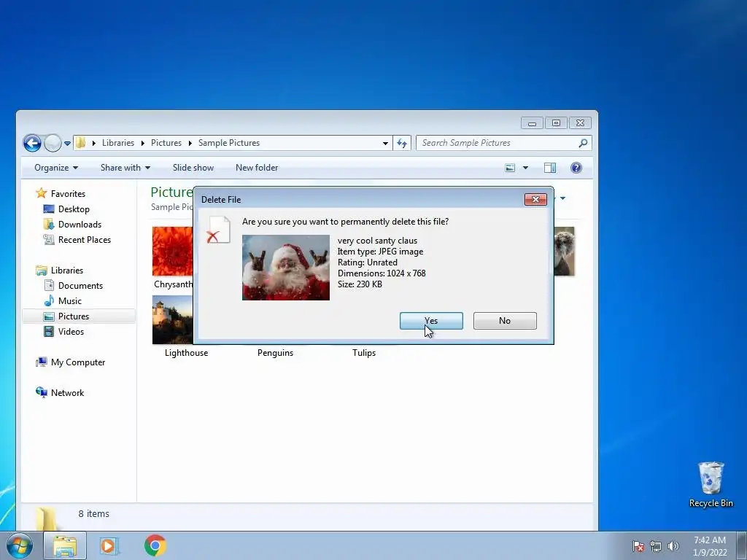
Task: Click the volume speaker tray icon
Action: click(x=673, y=546)
